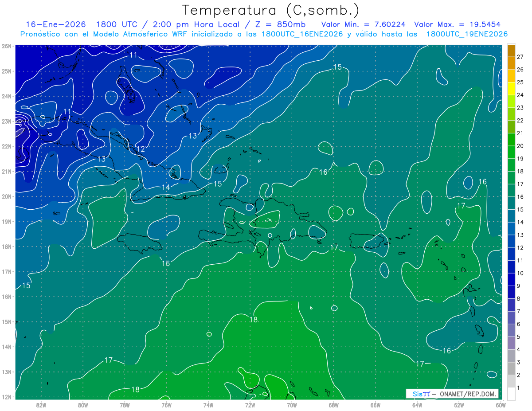The image size is (532, 411).
Task: Click latitude axis label '23N'
Action: (6, 121)
